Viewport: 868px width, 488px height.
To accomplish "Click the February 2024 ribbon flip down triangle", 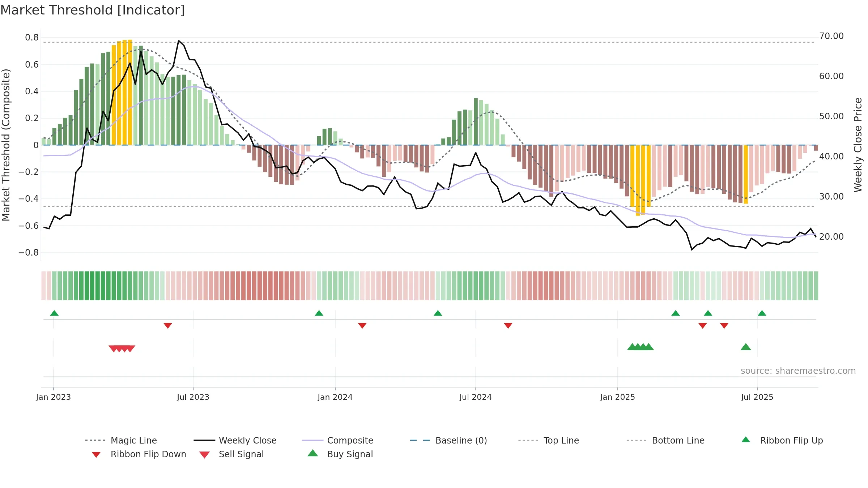I will (362, 326).
